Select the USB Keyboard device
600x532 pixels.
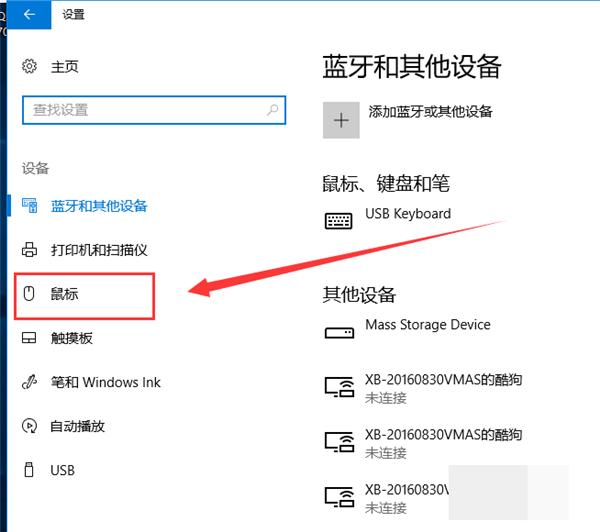tap(408, 214)
